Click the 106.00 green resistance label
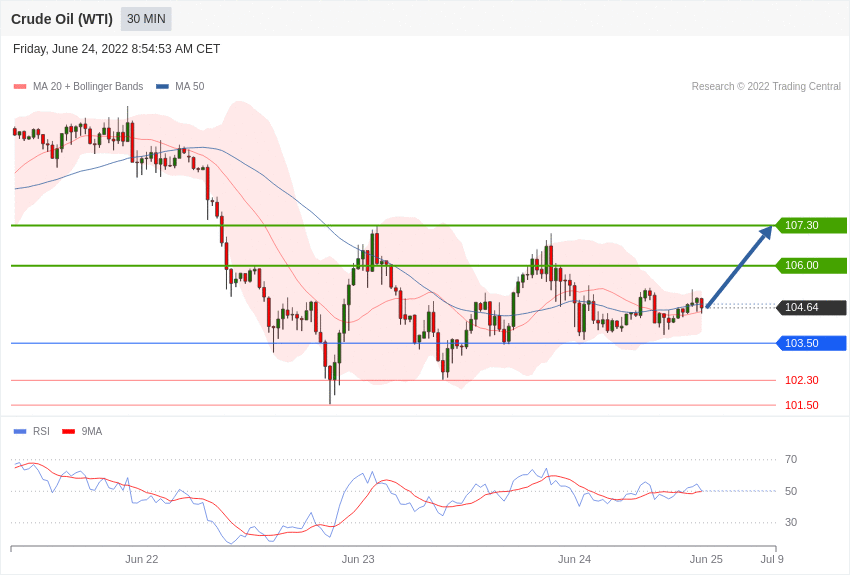 click(812, 265)
